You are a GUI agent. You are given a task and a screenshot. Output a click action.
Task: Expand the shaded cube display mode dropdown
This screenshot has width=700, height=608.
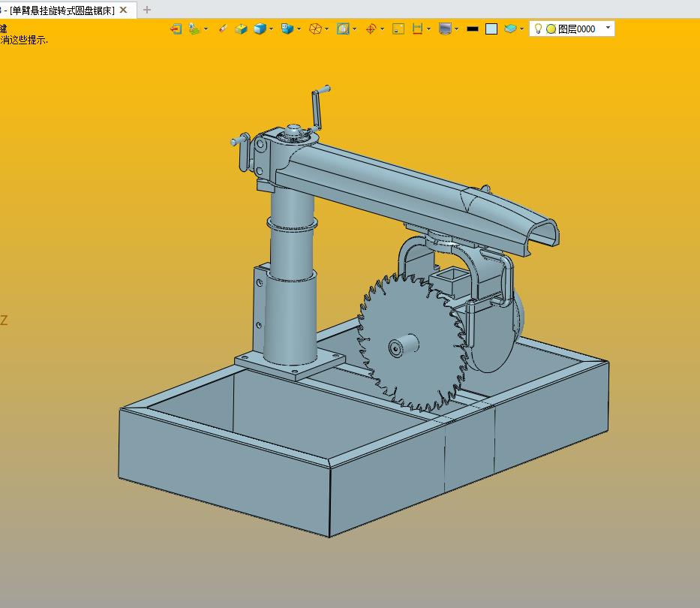[271, 29]
